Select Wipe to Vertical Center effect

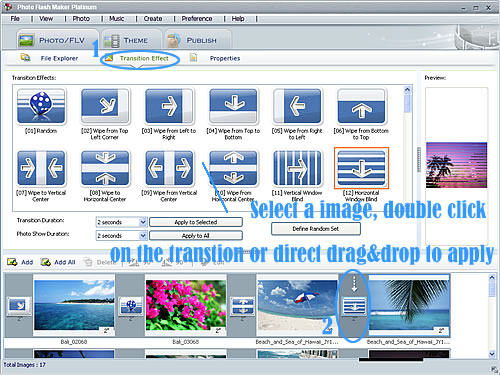(x=41, y=168)
